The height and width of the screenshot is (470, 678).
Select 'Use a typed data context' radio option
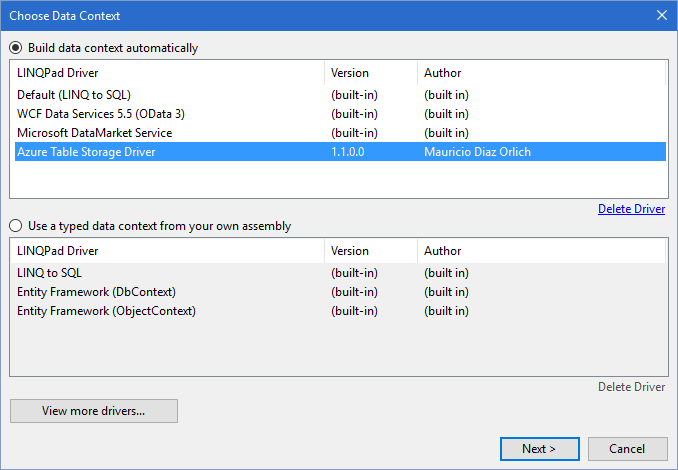[16, 226]
